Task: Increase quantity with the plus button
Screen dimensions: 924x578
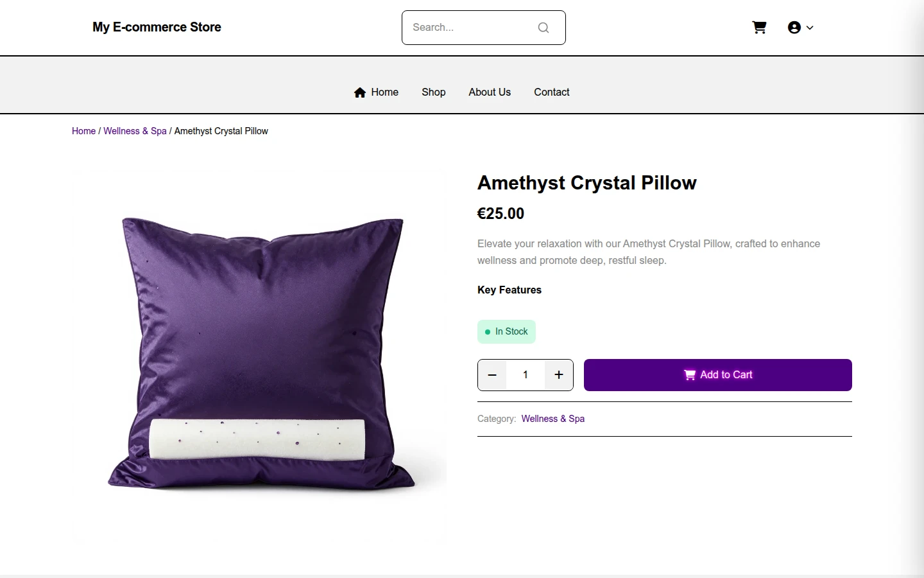Action: tap(559, 375)
